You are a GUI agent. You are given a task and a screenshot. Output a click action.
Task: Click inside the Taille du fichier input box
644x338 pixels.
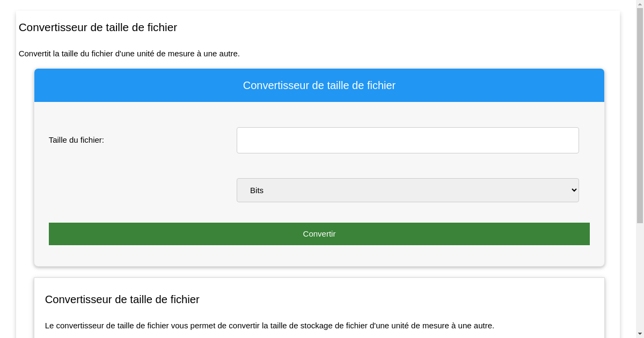click(408, 140)
